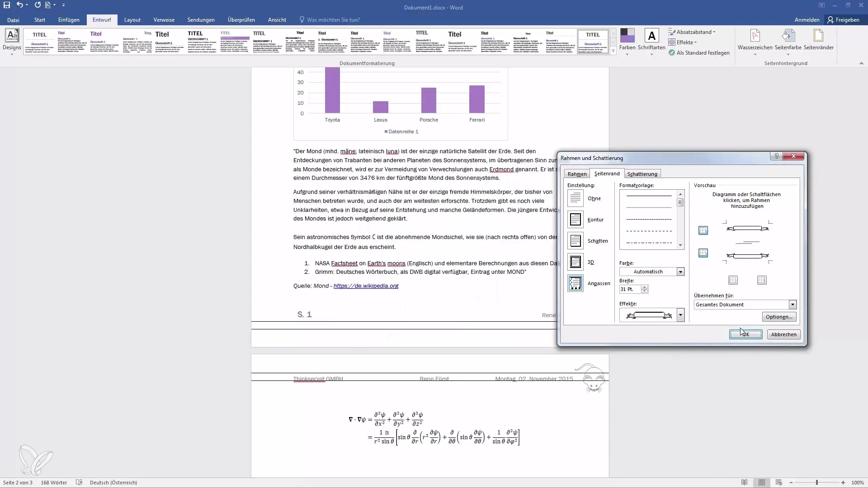Open dialog help question mark

tap(776, 156)
